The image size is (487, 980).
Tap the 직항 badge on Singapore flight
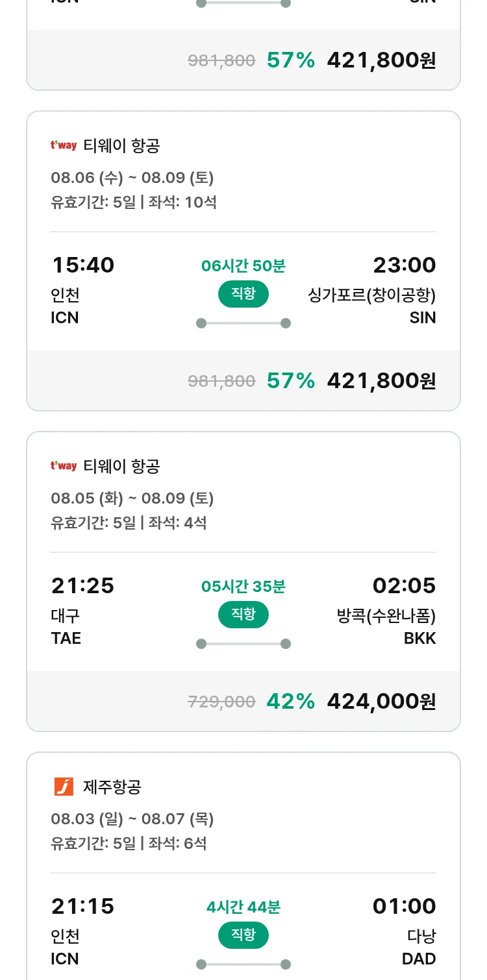(x=243, y=294)
